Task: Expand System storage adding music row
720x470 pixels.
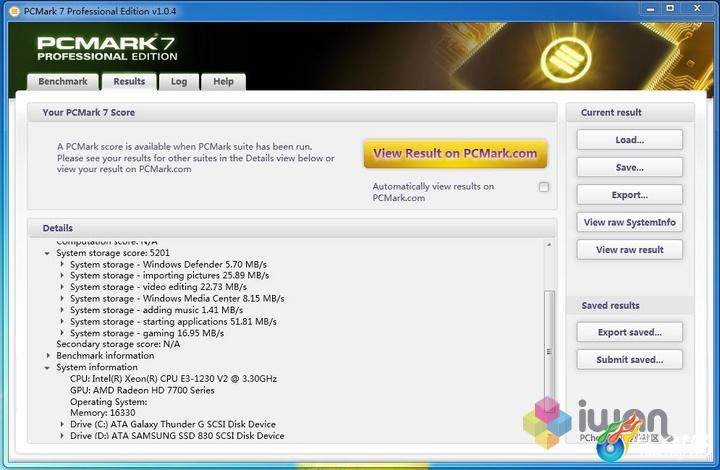Action: (62, 310)
